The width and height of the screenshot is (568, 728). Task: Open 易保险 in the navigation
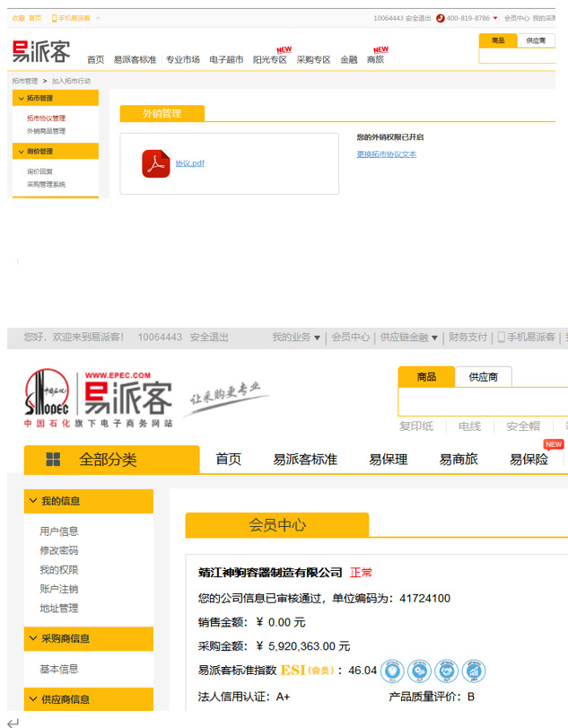[x=529, y=460]
